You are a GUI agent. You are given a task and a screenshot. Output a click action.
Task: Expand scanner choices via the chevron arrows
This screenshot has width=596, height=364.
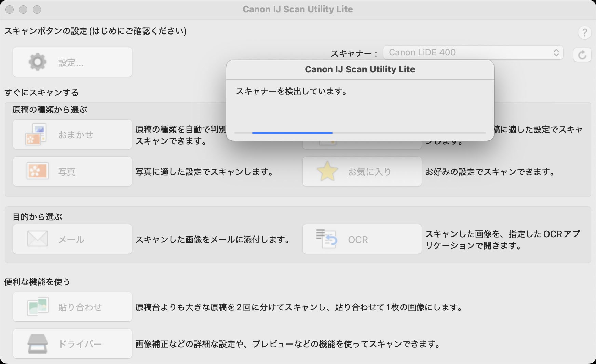(x=557, y=53)
